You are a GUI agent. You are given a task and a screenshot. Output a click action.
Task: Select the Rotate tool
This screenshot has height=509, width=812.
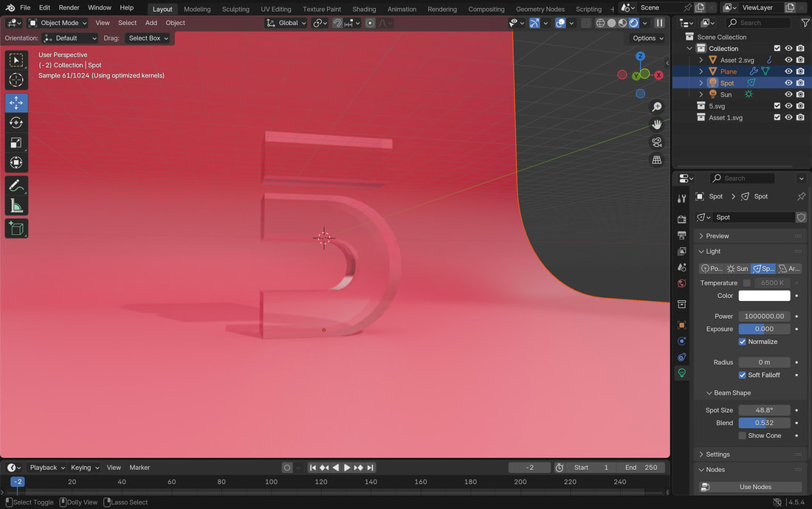click(16, 123)
